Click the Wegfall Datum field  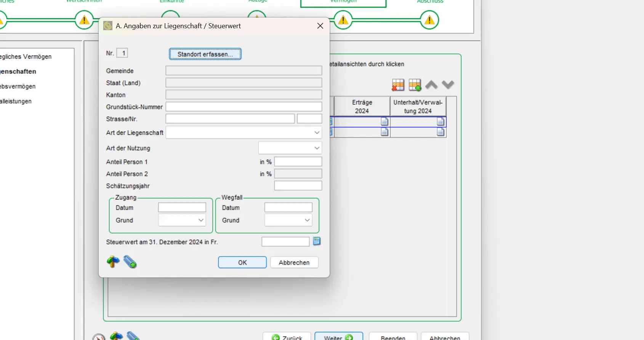click(288, 208)
